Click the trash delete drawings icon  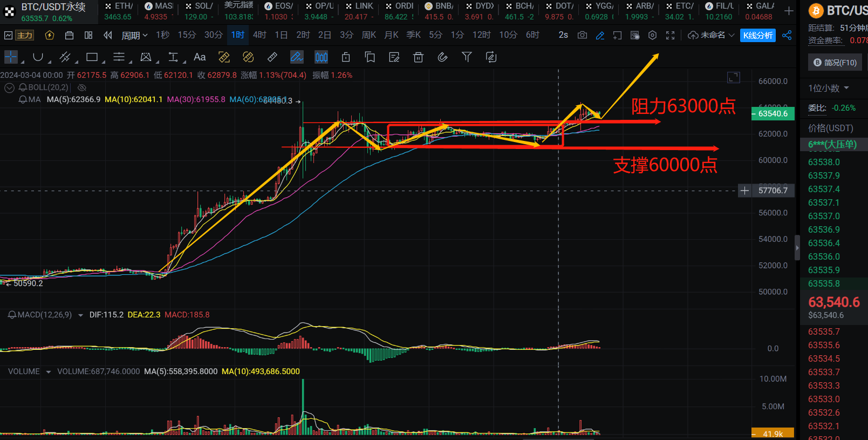[x=418, y=57]
